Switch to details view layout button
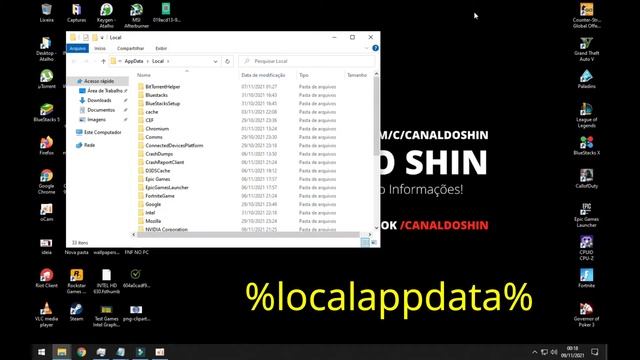 click(365, 242)
